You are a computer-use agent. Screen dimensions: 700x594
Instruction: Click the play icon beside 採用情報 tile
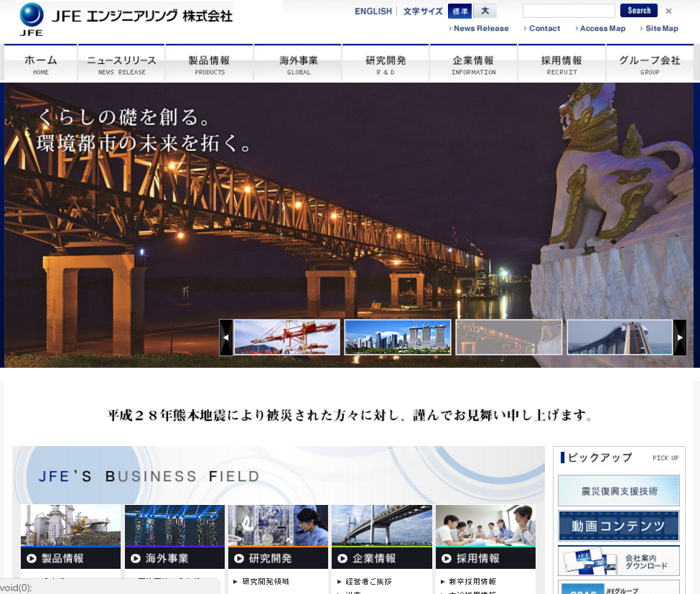pos(447,558)
